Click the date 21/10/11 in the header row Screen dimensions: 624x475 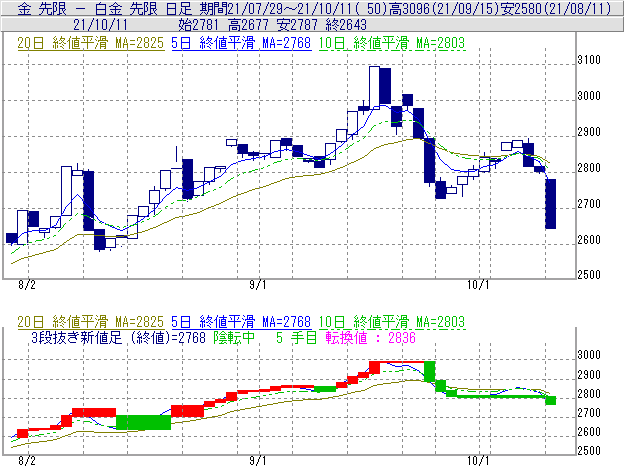(100, 25)
